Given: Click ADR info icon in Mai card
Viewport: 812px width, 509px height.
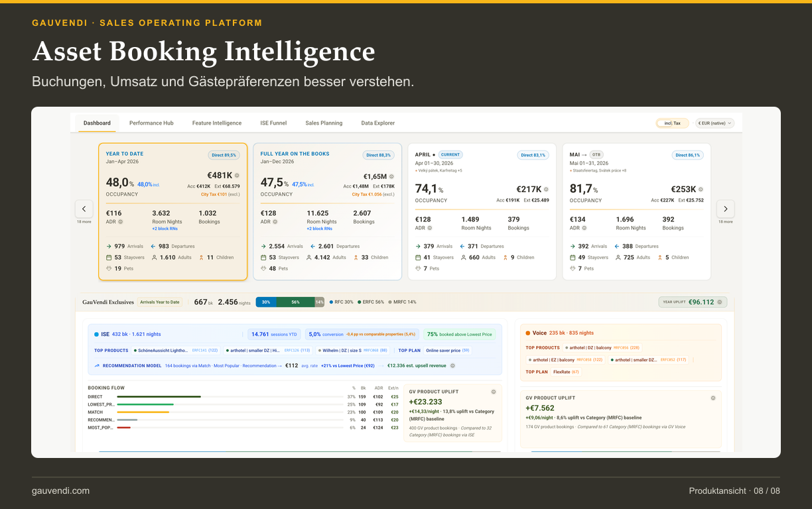Looking at the screenshot, I should pyautogui.click(x=584, y=228).
